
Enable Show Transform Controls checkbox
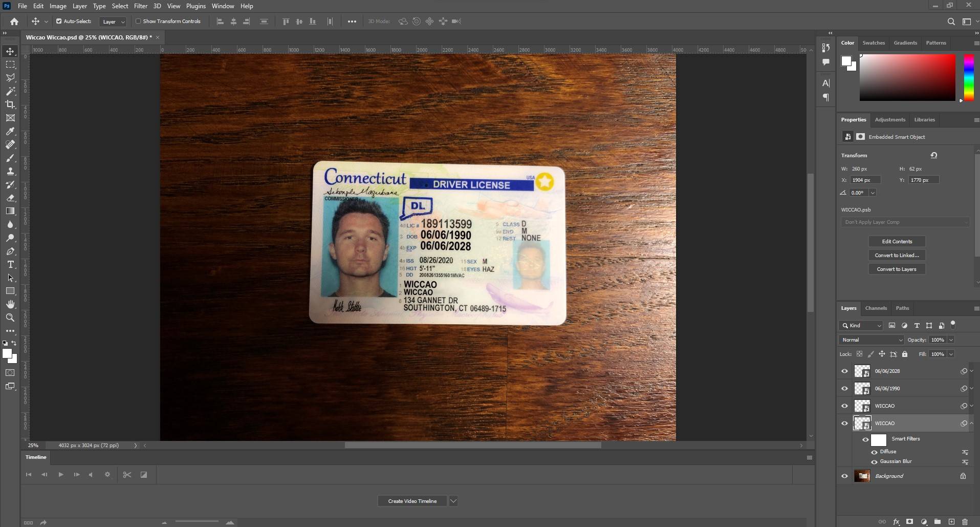[x=138, y=22]
